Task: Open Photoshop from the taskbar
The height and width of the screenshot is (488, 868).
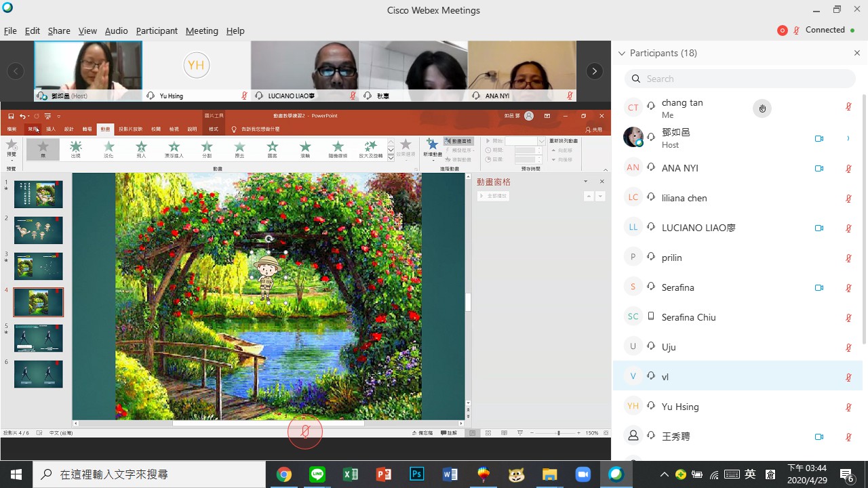Action: 417,474
